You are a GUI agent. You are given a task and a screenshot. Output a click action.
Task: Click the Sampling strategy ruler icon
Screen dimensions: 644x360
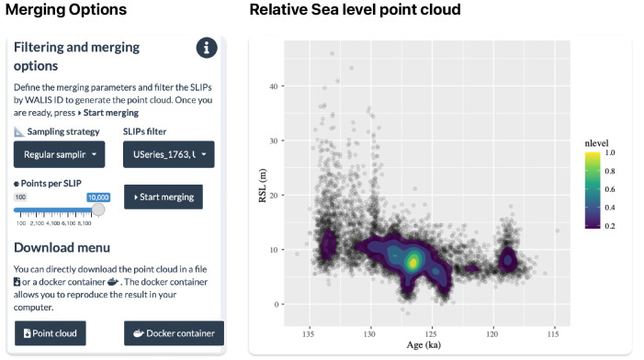pos(19,131)
